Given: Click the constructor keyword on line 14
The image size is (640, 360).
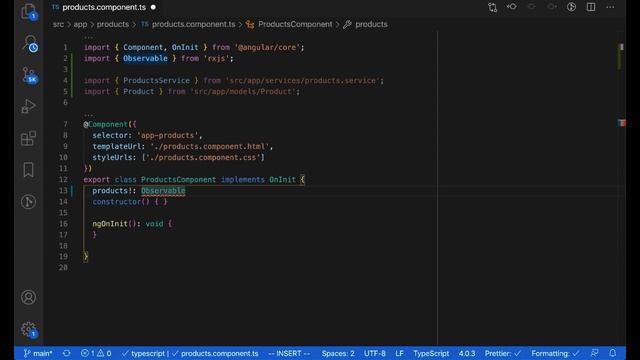Looking at the screenshot, I should pos(116,202).
